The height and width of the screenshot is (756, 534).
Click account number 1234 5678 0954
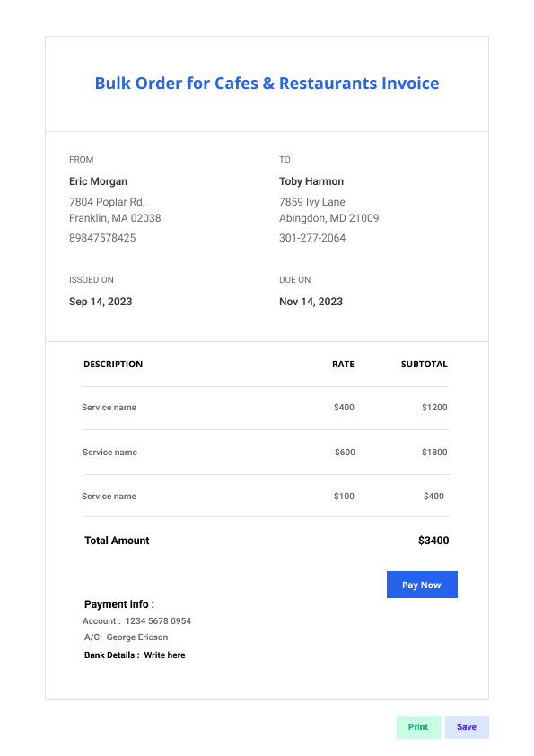(x=158, y=621)
